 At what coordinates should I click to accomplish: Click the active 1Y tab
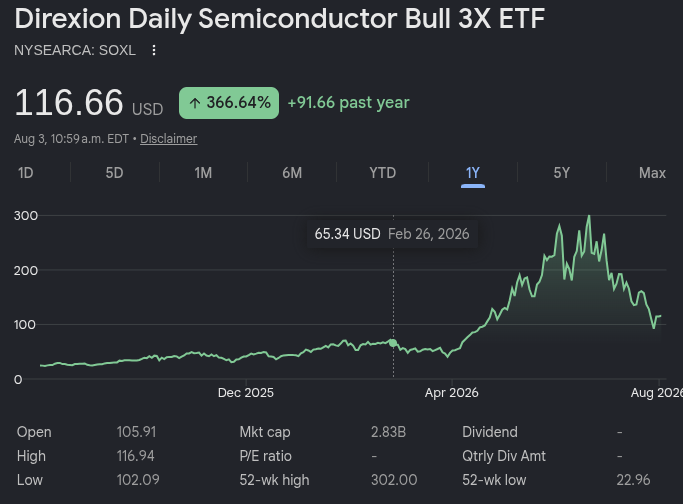pyautogui.click(x=473, y=173)
